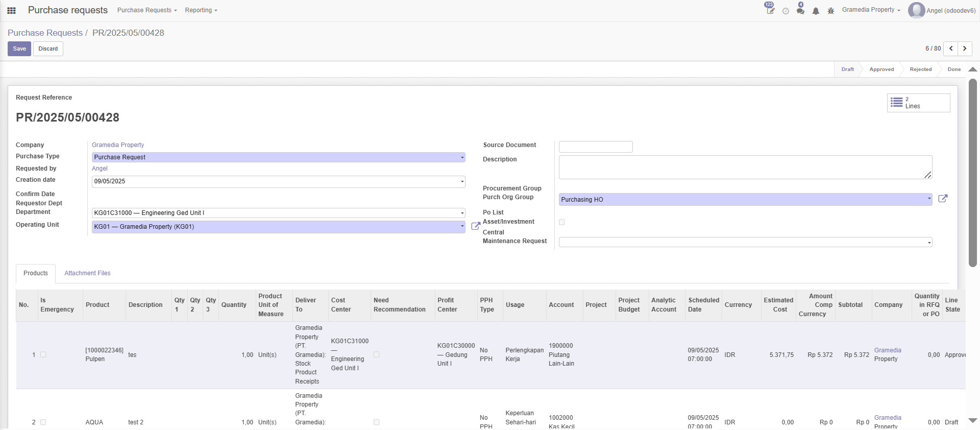Click the Description text area
Screen dimensions: 980x430
tap(745, 167)
